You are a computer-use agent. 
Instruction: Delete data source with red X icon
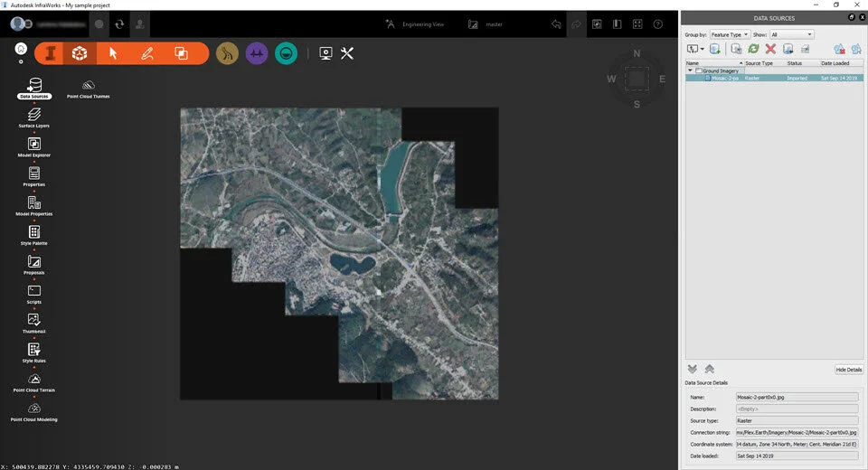click(x=770, y=49)
